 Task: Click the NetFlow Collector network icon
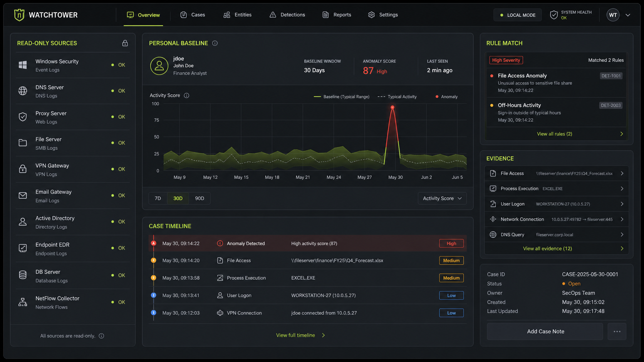pos(23,302)
